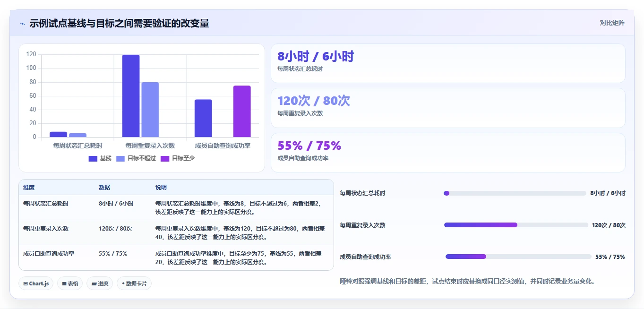Viewport: 644px width, 309px height.
Task: Click the lightning icon beside the header title
Action: coord(22,24)
